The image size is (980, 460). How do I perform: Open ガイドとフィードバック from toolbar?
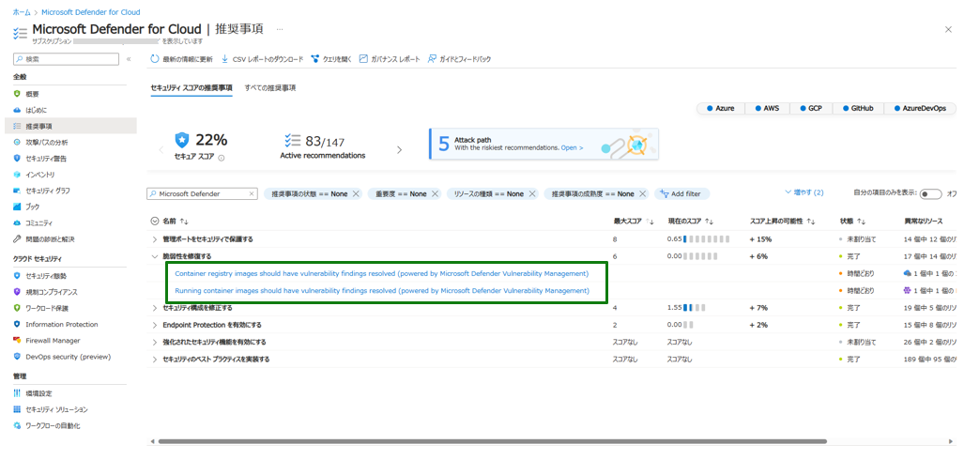coord(459,59)
